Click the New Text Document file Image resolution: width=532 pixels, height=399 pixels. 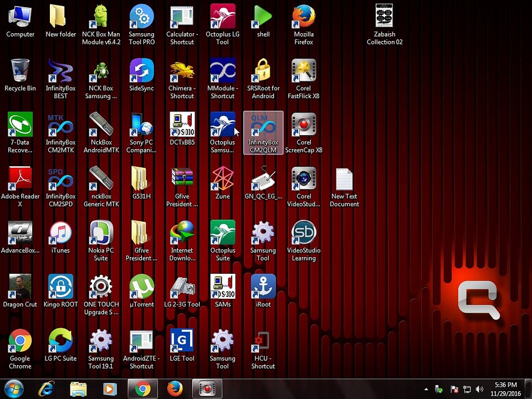[x=344, y=187]
